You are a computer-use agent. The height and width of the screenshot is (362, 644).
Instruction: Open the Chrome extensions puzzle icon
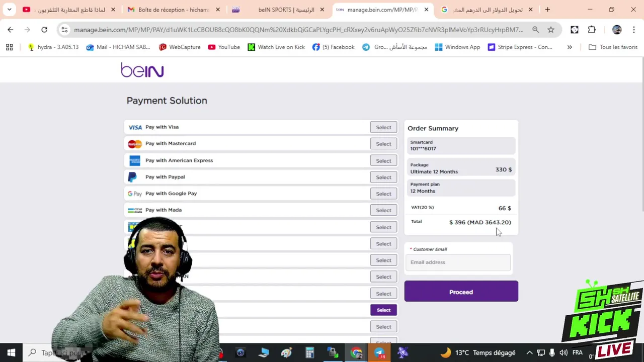point(592,30)
